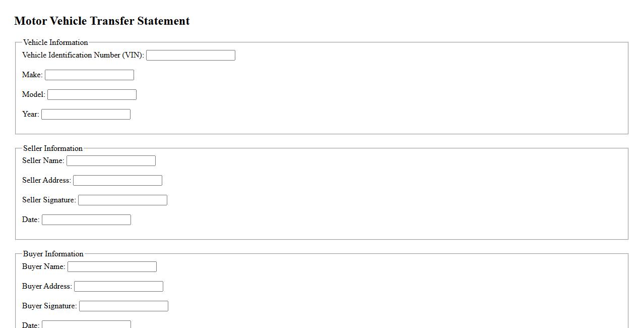Select the Seller Signature field
Image resolution: width=644 pixels, height=328 pixels.
pyautogui.click(x=122, y=200)
